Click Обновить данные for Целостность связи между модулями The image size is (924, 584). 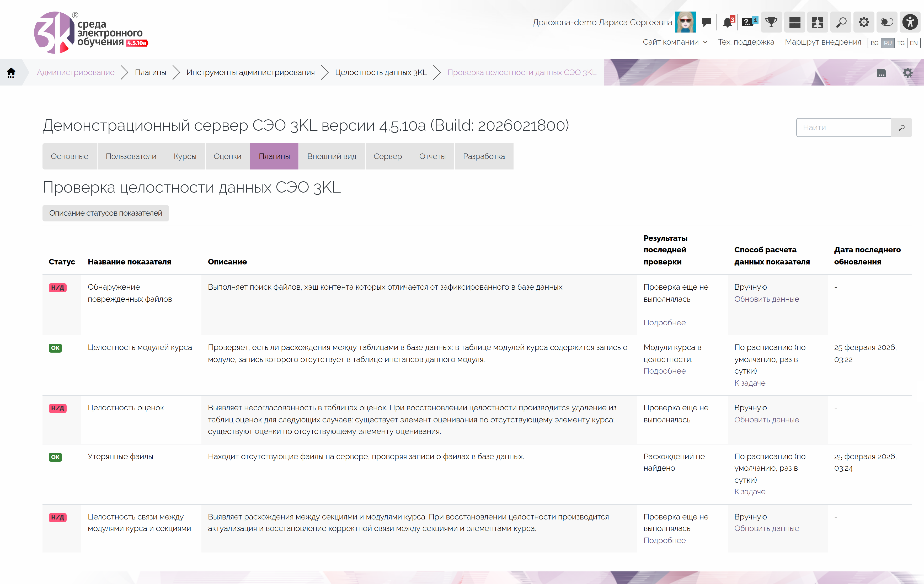point(767,528)
